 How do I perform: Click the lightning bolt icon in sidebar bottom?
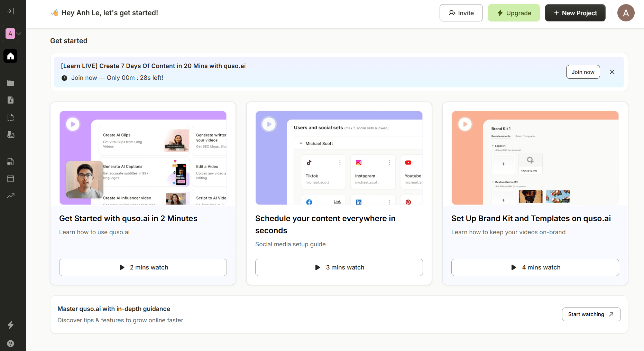[10, 325]
